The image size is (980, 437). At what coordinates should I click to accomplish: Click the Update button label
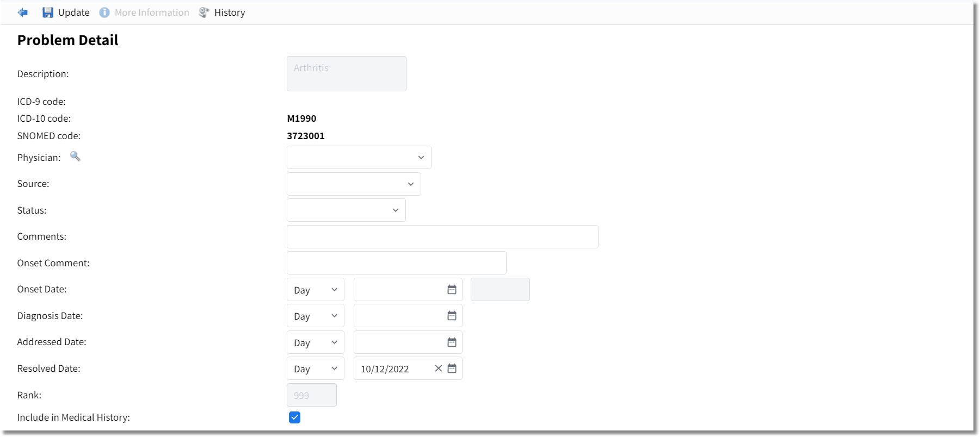click(x=74, y=13)
